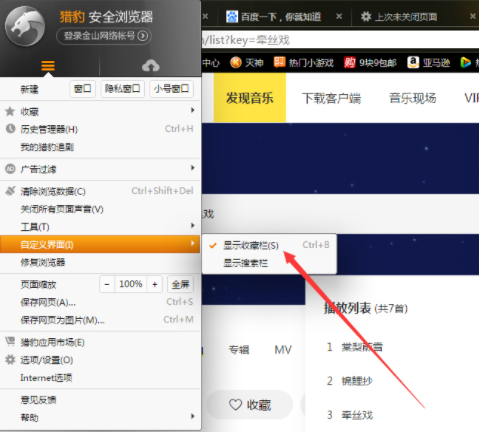Image resolution: width=479 pixels, height=432 pixels.
Task: Open a new 窗口 window
Action: [x=83, y=89]
